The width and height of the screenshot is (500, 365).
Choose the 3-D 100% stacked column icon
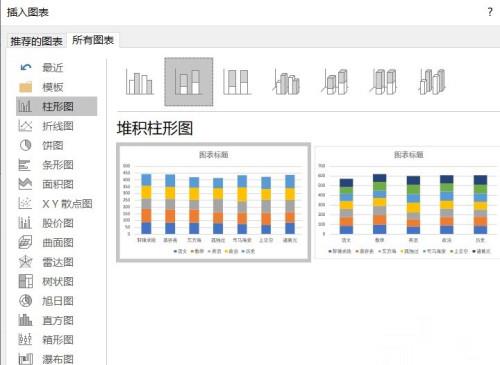tap(384, 82)
